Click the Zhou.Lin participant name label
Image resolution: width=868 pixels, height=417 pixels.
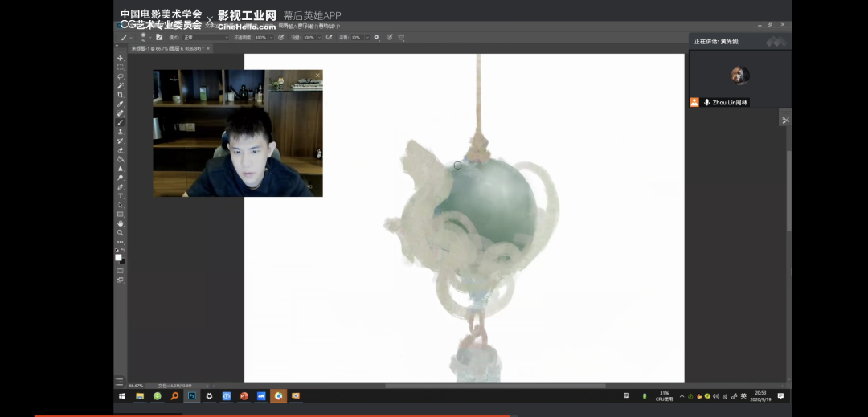[x=731, y=103]
